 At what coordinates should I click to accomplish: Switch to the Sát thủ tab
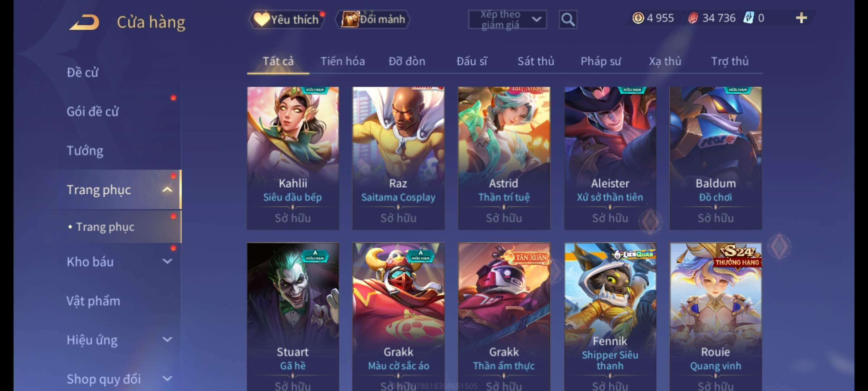536,61
